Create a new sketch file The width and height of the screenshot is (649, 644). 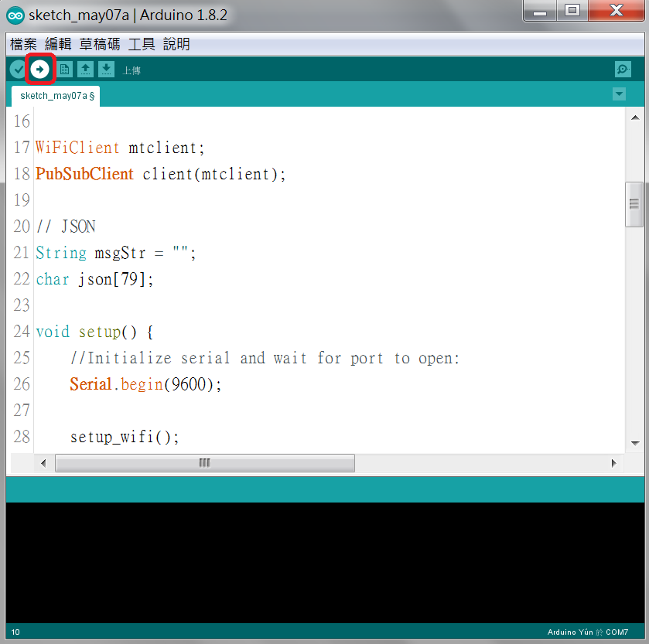coord(64,69)
